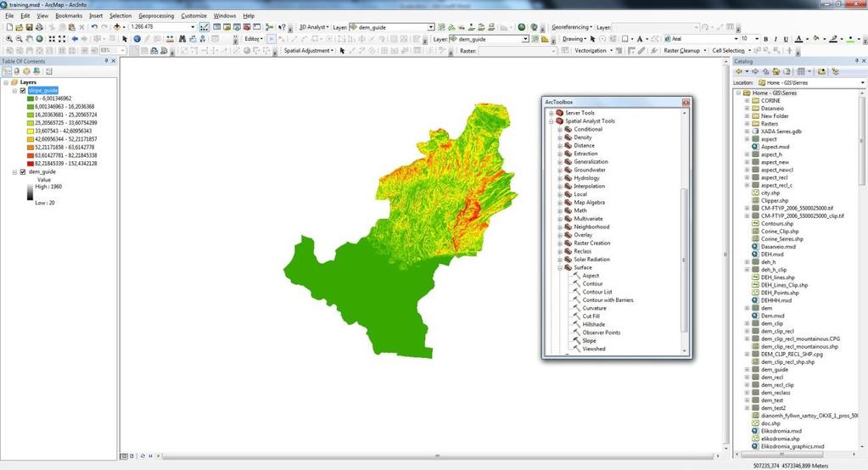The height and width of the screenshot is (470, 868).
Task: Go back to previous extent
Action: tap(75, 39)
